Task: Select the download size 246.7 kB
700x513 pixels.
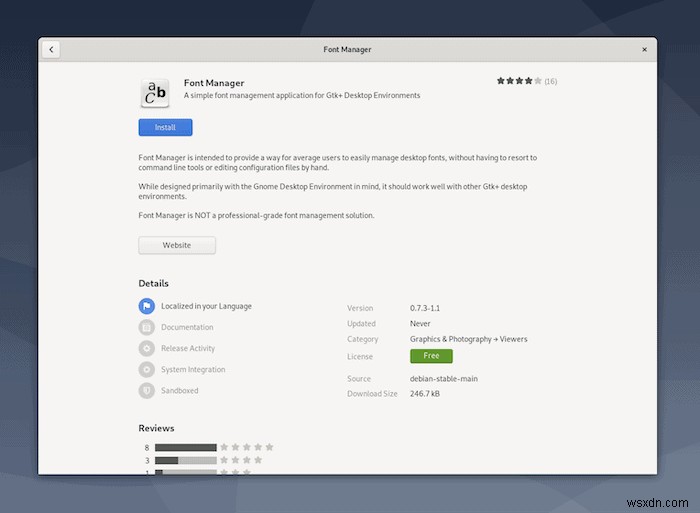Action: [x=425, y=394]
